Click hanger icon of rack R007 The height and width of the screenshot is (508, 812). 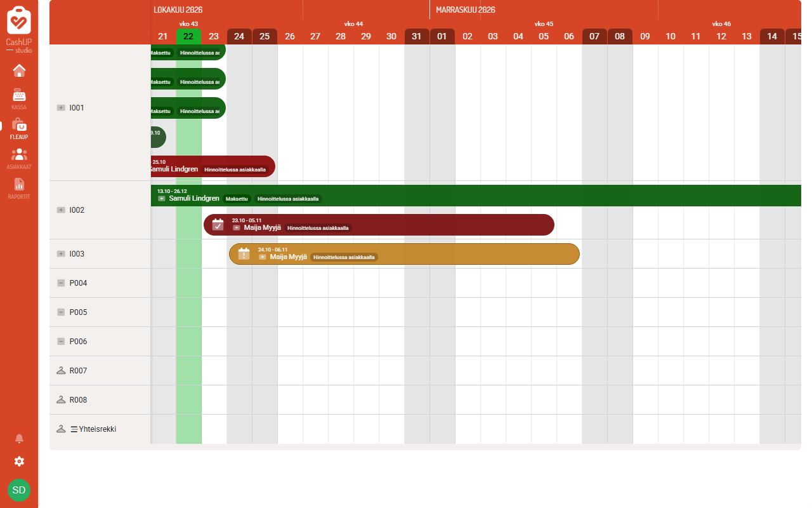(61, 371)
